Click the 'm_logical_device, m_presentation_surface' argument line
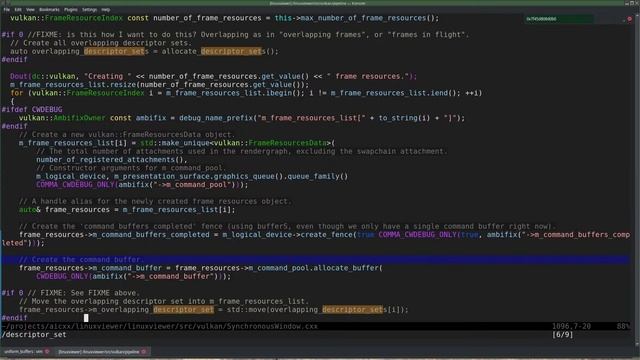The width and height of the screenshot is (640, 360). click(192, 176)
